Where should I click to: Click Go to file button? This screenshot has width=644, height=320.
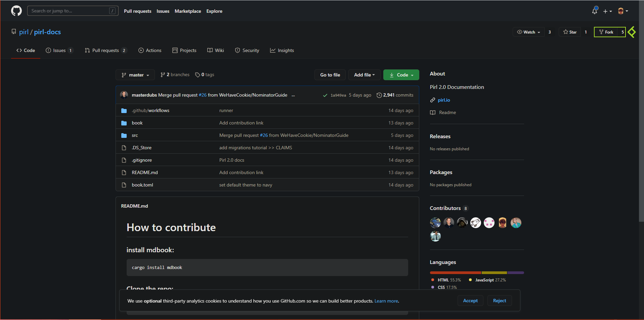[x=330, y=75]
